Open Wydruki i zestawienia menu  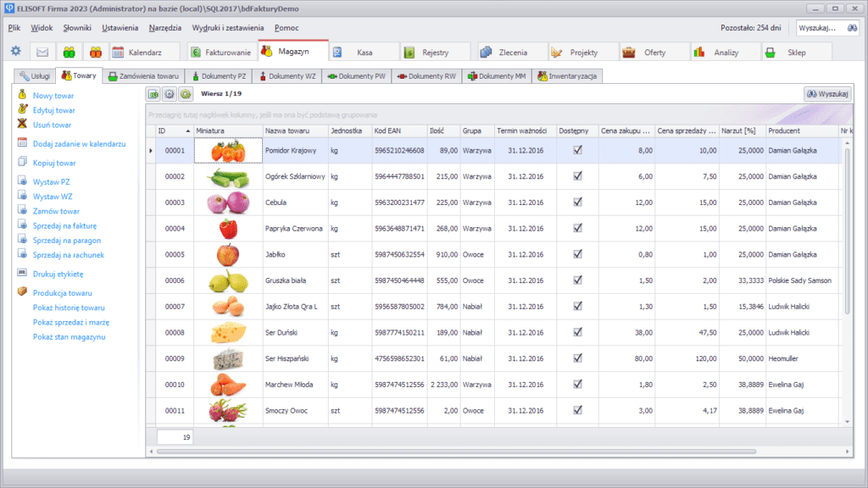coord(228,28)
